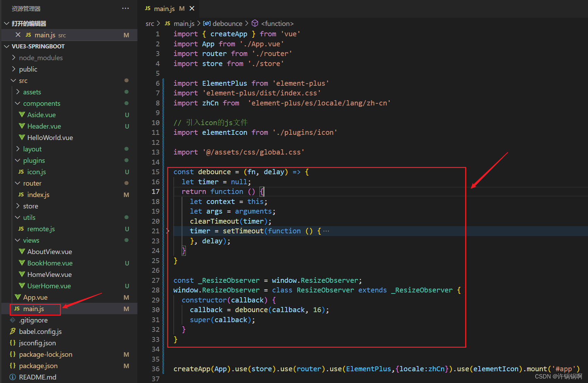The height and width of the screenshot is (383, 588).
Task: Open Aside.vue via its Vue icon
Action: point(22,115)
